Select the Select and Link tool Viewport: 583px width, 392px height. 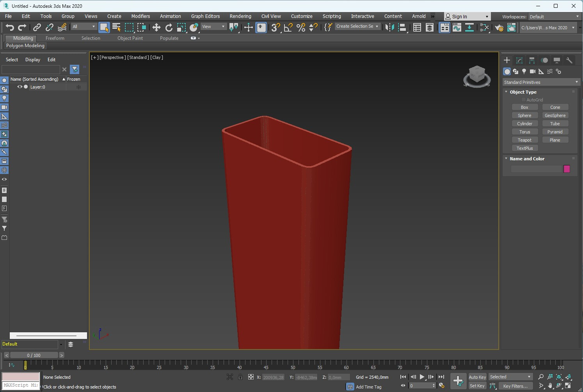[x=37, y=27]
